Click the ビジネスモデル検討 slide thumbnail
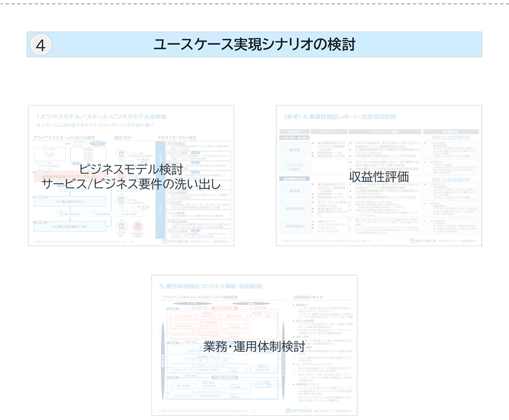 pos(131,176)
